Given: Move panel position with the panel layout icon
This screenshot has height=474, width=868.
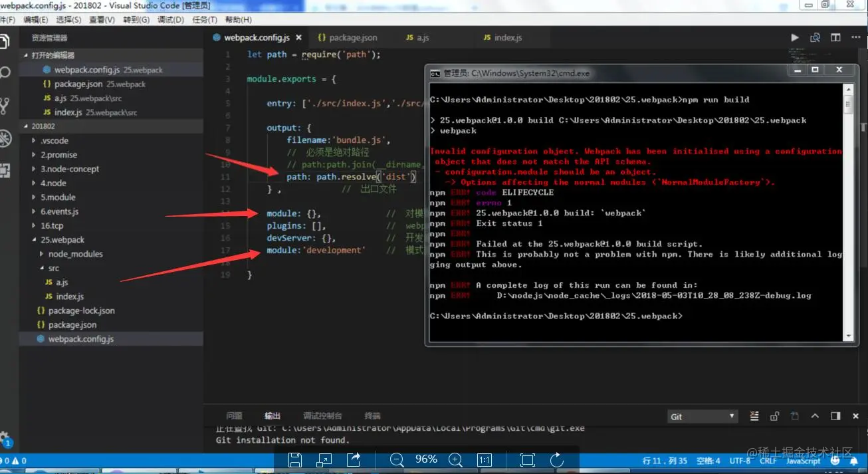Looking at the screenshot, I should pyautogui.click(x=835, y=416).
